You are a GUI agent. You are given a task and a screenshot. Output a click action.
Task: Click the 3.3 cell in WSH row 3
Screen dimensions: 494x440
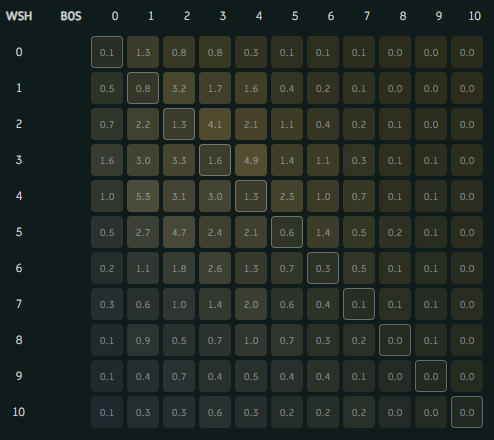179,160
